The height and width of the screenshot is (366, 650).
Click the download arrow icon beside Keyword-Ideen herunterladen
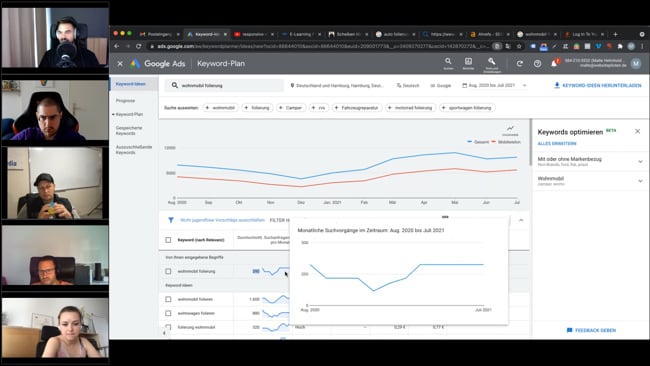click(x=557, y=85)
